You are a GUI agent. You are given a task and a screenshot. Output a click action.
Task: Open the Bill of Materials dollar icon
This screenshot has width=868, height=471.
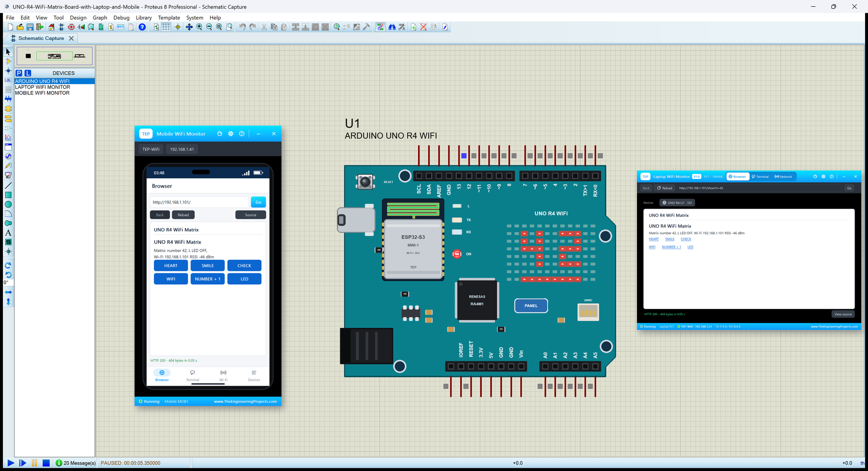coord(111,27)
